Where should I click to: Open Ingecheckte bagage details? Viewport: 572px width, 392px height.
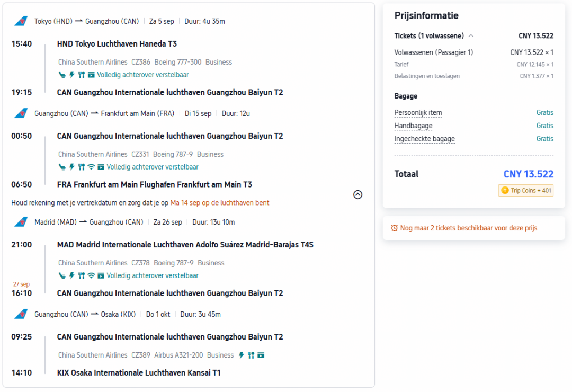425,139
